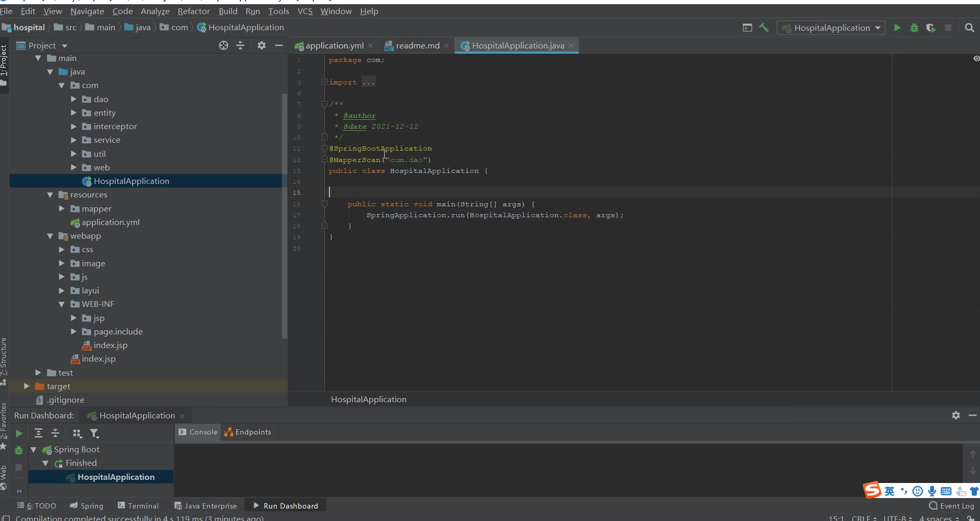Click the Run Dashboard filter icon
The width and height of the screenshot is (980, 521).
pyautogui.click(x=94, y=433)
